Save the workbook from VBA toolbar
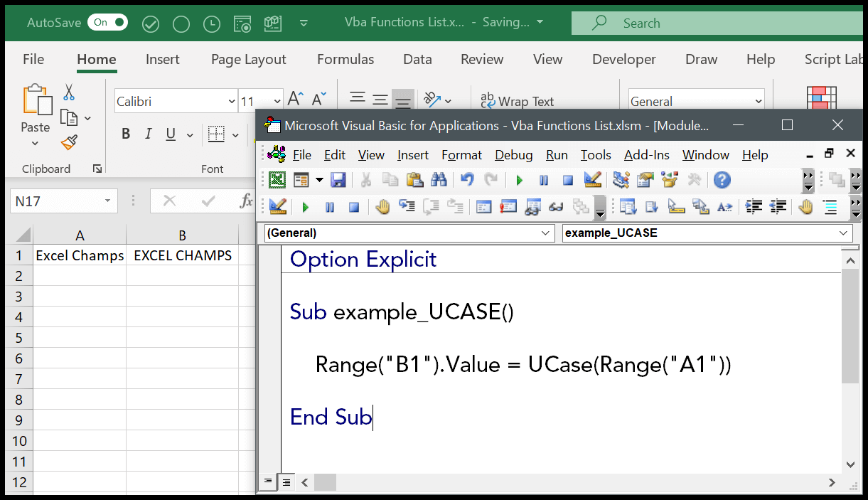 338,179
